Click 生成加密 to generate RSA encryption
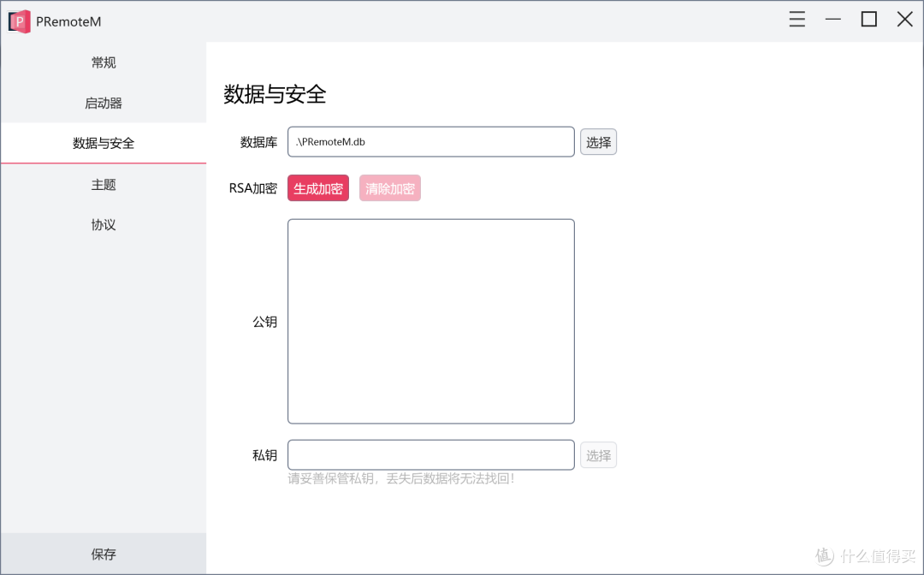Screen dimensions: 924x575 (317, 188)
